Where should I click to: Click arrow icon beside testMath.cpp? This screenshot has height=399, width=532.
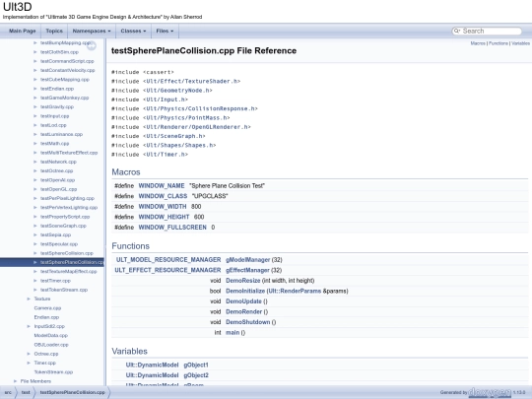click(35, 144)
